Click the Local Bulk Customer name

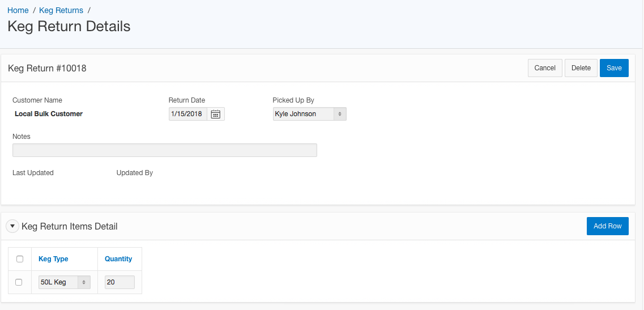click(49, 114)
